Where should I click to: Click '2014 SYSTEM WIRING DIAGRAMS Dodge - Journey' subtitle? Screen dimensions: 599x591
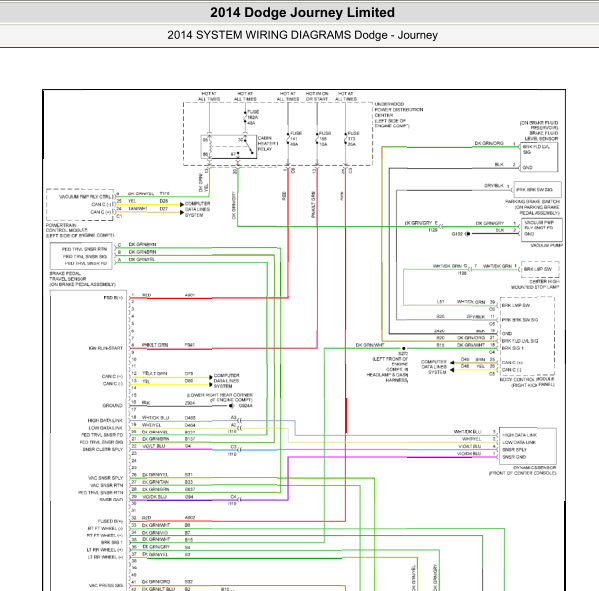(302, 35)
